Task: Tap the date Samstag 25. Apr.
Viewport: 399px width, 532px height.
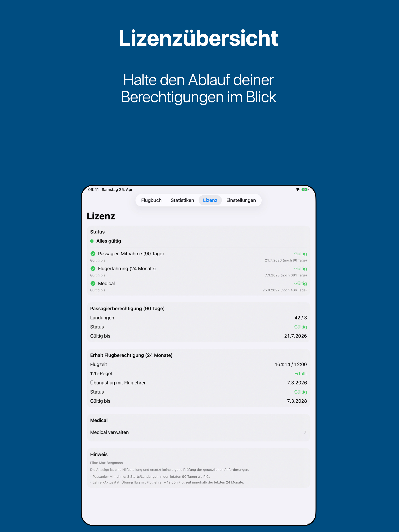Action: coord(117,189)
